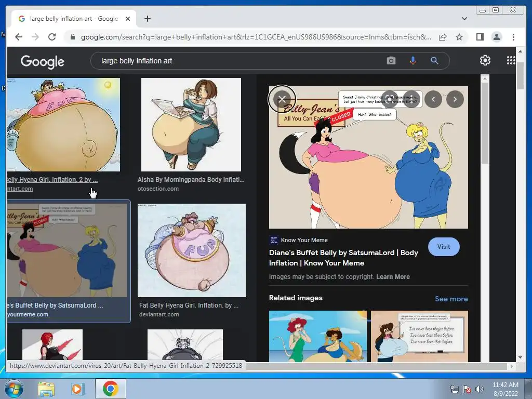Image resolution: width=532 pixels, height=399 pixels.
Task: Open the beach scene related image
Action: tap(318, 336)
